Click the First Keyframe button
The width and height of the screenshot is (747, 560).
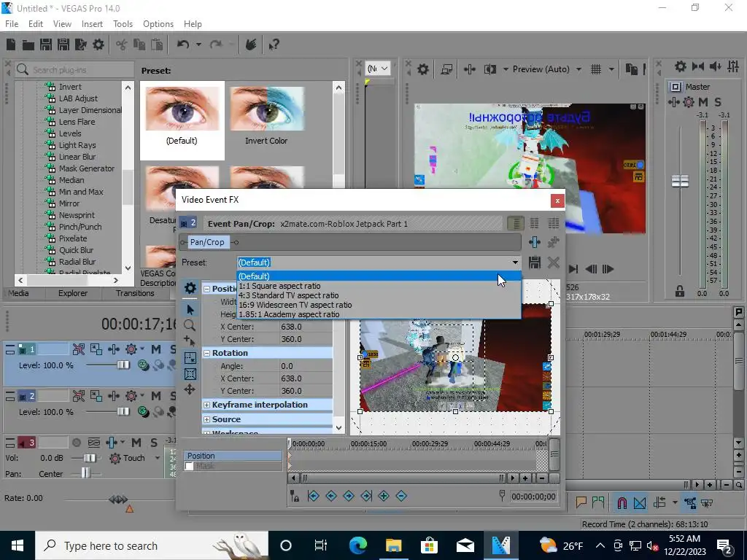click(x=313, y=496)
